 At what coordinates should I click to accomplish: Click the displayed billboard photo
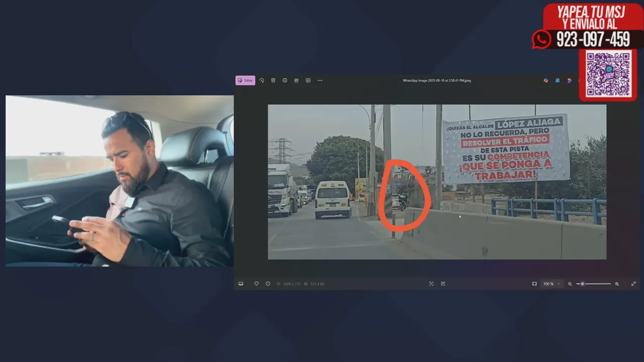pyautogui.click(x=437, y=182)
